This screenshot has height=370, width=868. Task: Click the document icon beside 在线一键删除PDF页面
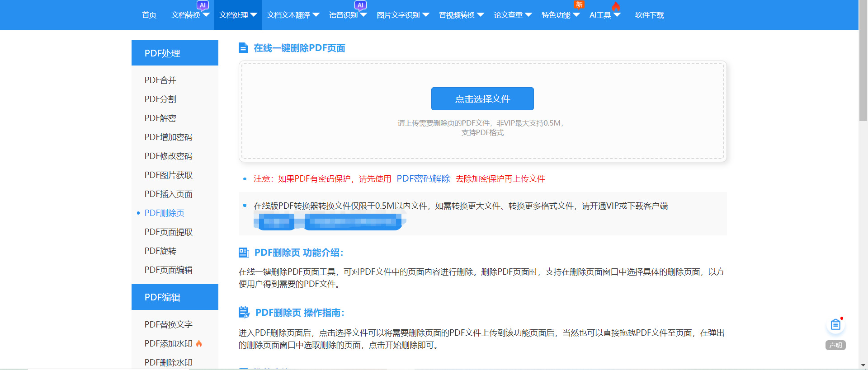pos(243,48)
